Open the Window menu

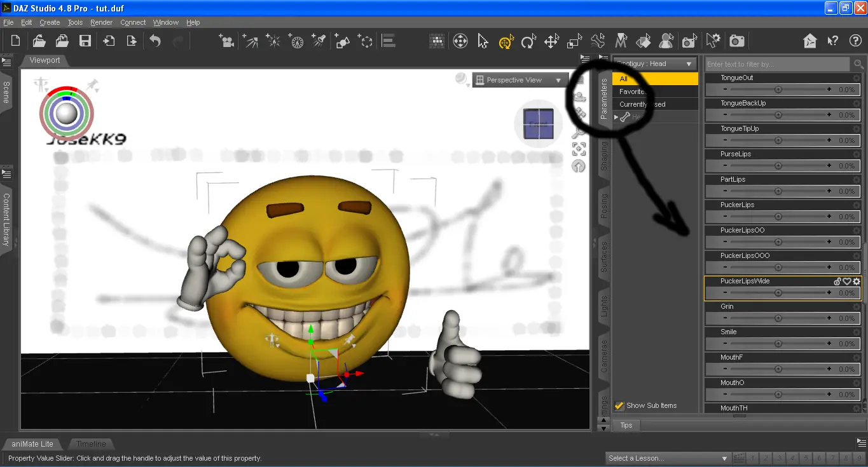[x=165, y=22]
